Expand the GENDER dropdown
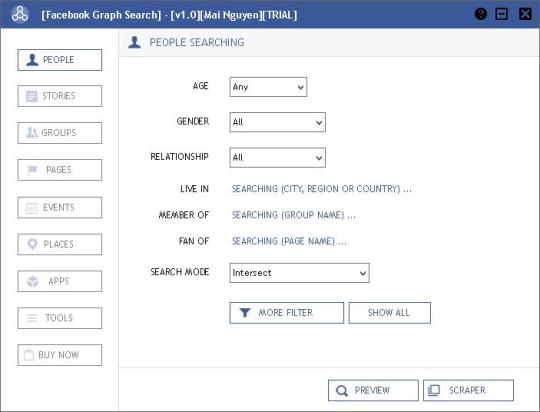The height and width of the screenshot is (412, 540). 278,122
